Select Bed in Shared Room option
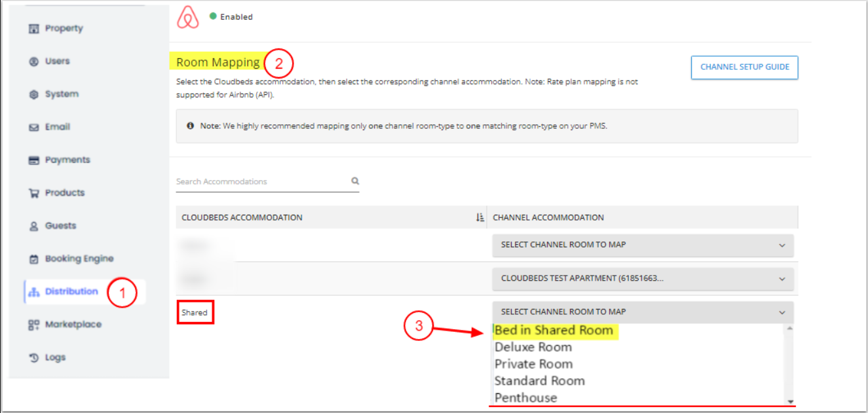The height and width of the screenshot is (413, 868). [554, 331]
